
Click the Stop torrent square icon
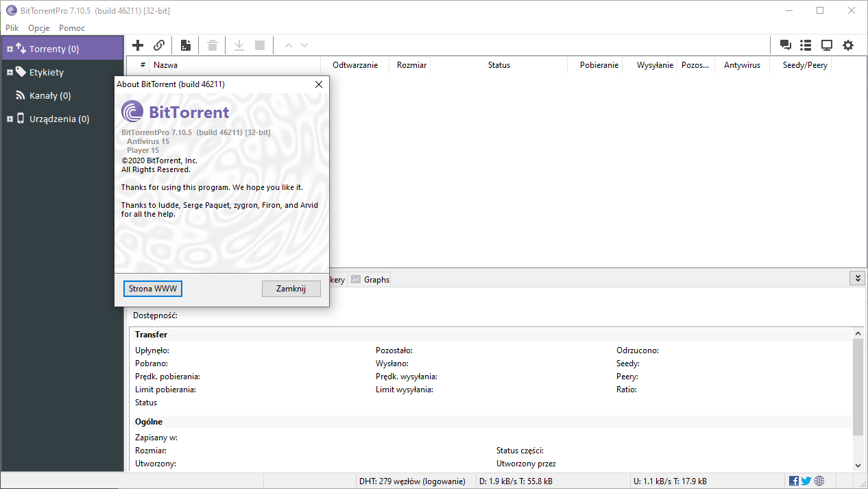pyautogui.click(x=260, y=45)
